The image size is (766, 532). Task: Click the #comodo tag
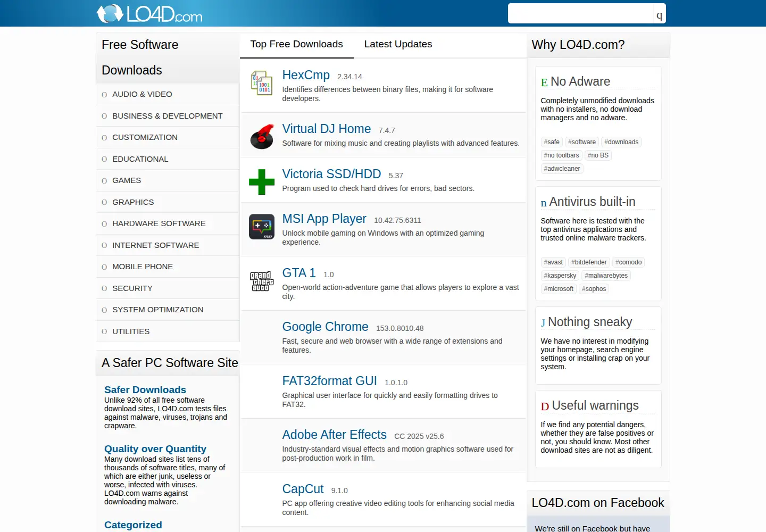point(628,262)
